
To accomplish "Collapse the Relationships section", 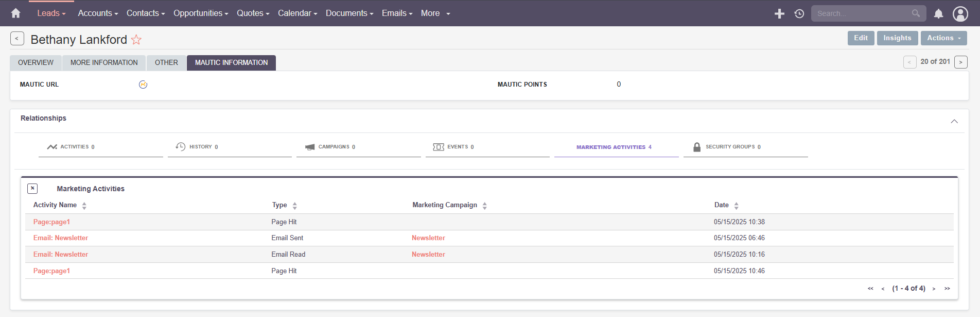I will 954,121.
